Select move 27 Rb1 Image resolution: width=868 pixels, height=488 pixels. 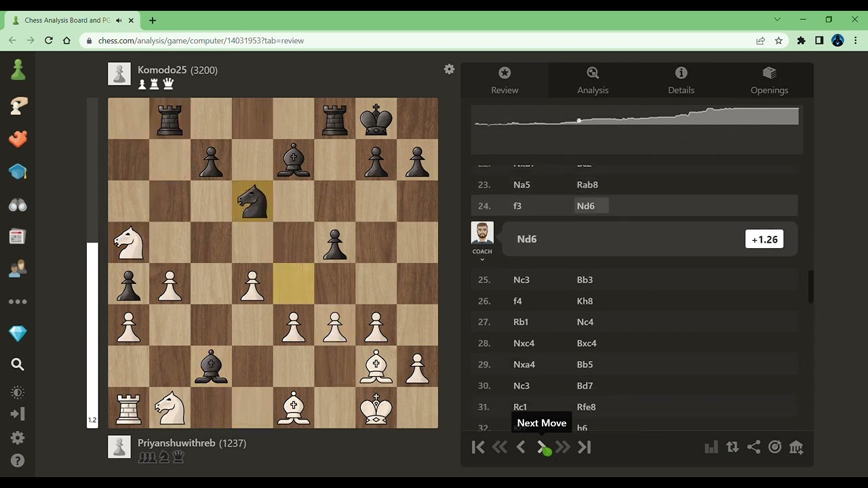(521, 322)
